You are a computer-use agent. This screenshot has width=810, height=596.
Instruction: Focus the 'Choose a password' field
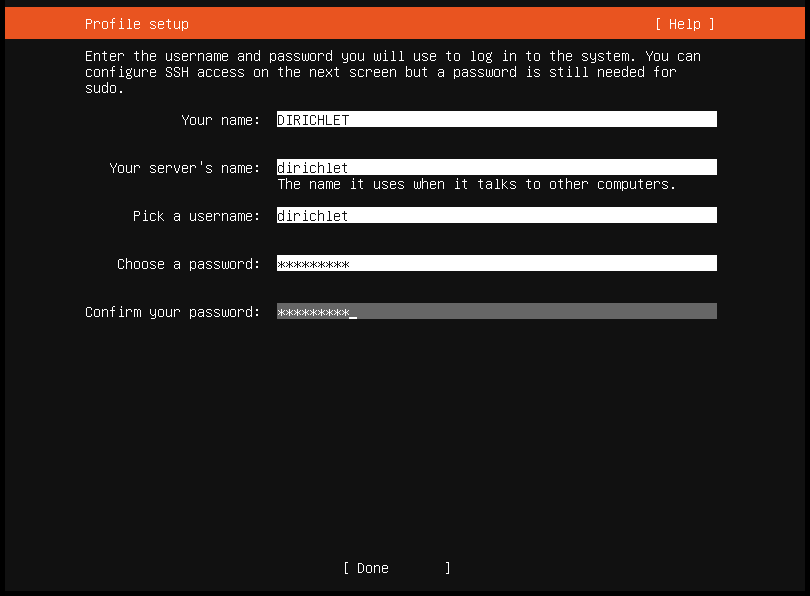[x=496, y=263]
